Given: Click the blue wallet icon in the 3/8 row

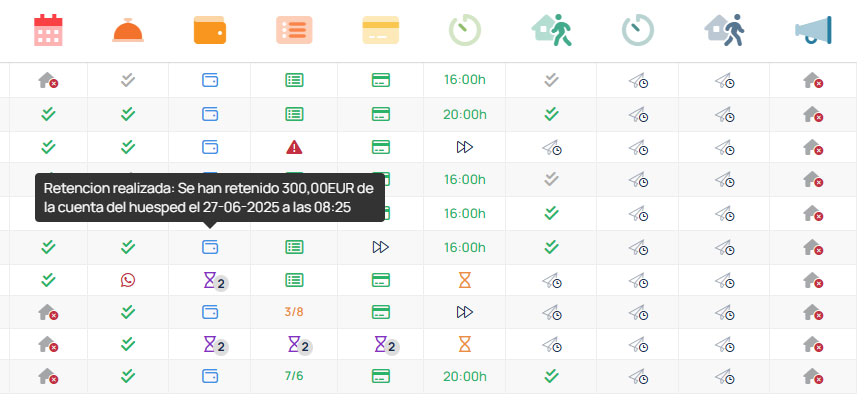Looking at the screenshot, I should coord(210,312).
